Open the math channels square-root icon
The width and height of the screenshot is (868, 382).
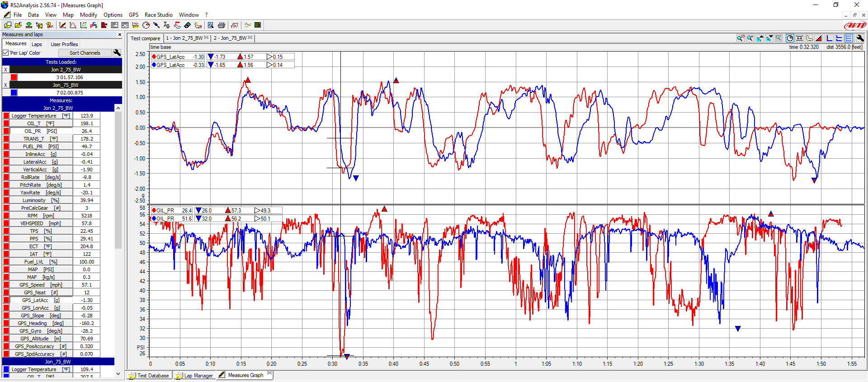pos(235,25)
